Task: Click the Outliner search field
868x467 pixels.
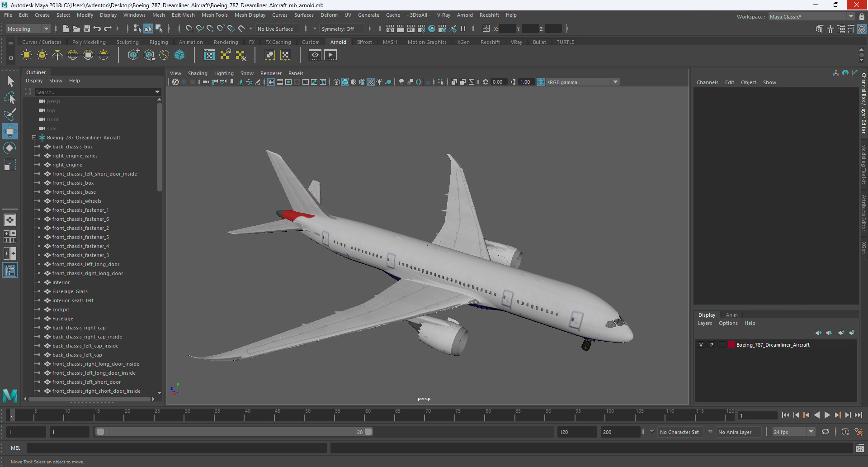Action: tap(94, 92)
